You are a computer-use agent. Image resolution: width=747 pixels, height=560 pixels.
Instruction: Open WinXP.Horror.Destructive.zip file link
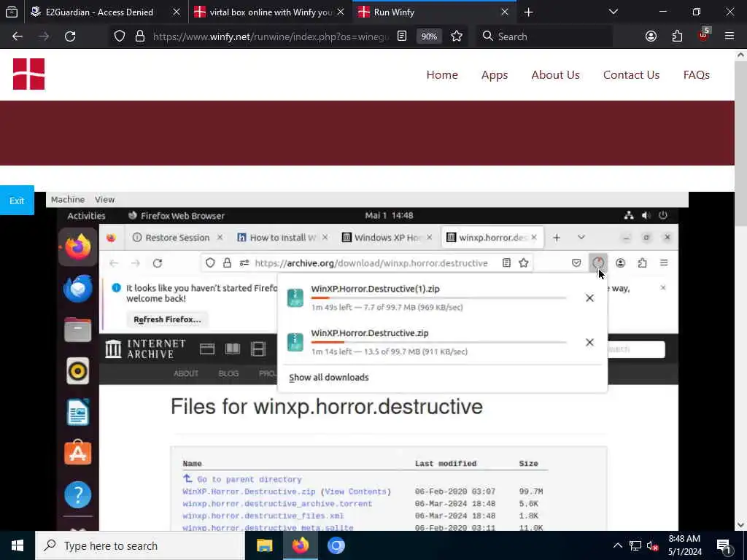(249, 491)
